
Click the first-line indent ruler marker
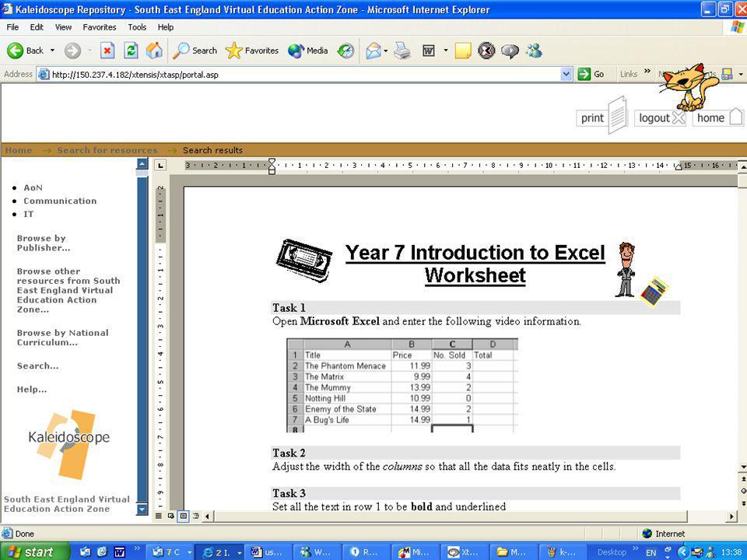(x=272, y=162)
